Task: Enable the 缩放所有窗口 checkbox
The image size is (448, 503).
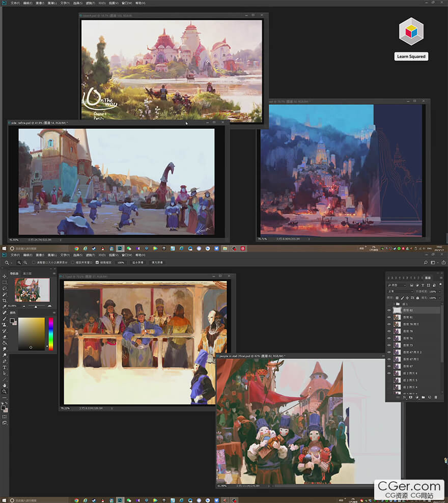Action: click(x=72, y=262)
